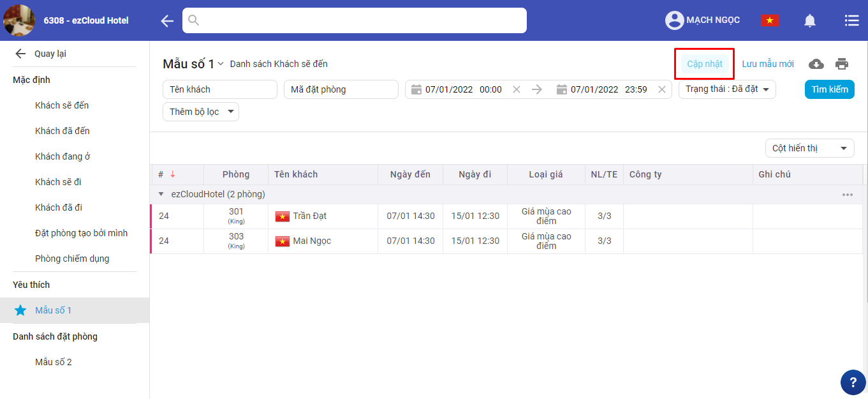Click the Tìm kiếm search button
Screen dimensions: 868x399
[x=829, y=89]
